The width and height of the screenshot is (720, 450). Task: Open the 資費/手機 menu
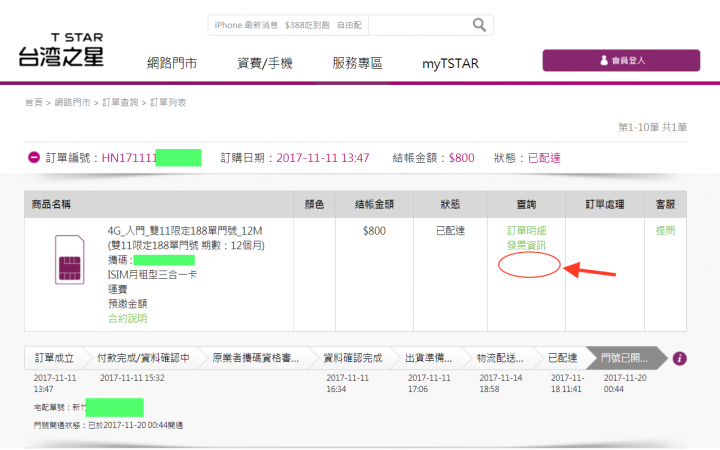pos(264,63)
